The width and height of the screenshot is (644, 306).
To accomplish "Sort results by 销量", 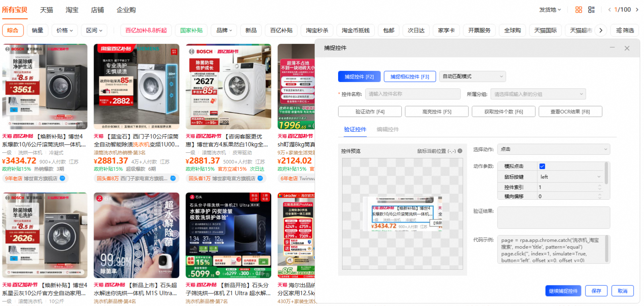I will [x=37, y=30].
